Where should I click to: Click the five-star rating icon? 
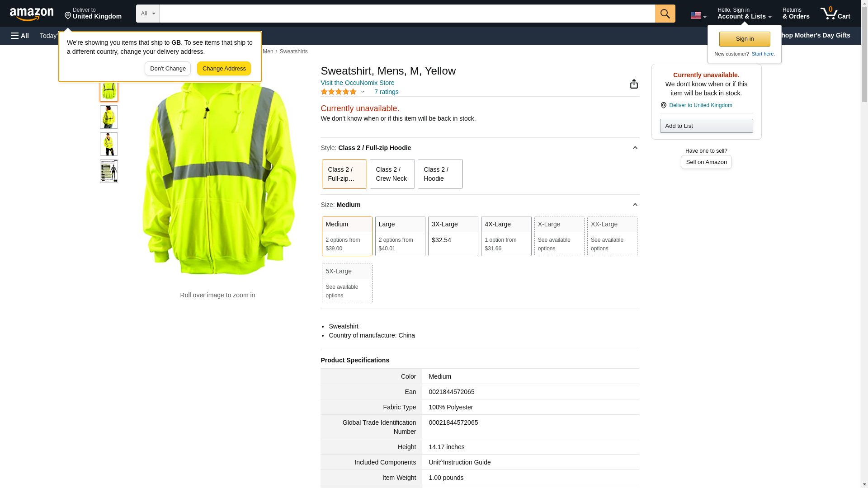point(339,92)
